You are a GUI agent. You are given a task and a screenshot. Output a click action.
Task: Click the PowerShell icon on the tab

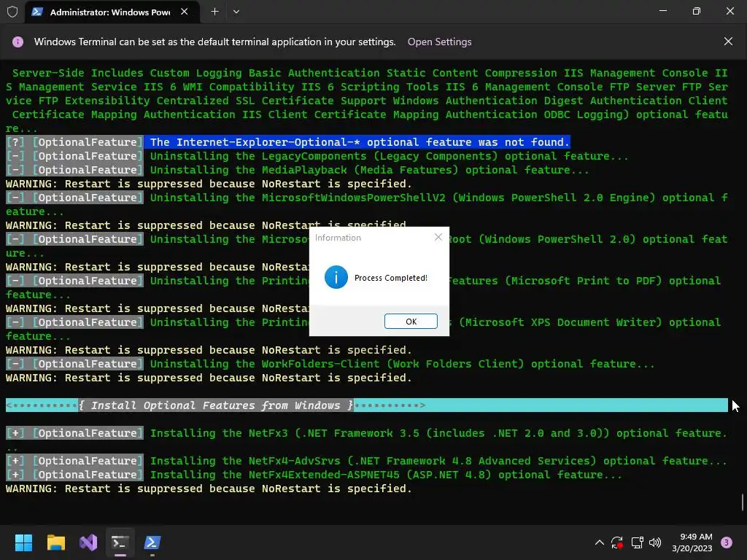[x=37, y=12]
